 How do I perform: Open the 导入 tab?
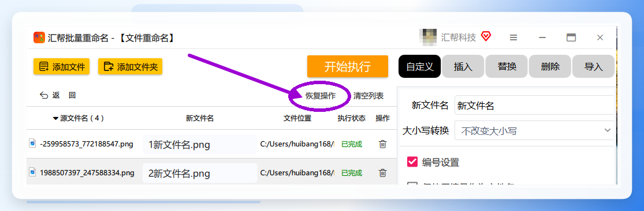tap(594, 66)
